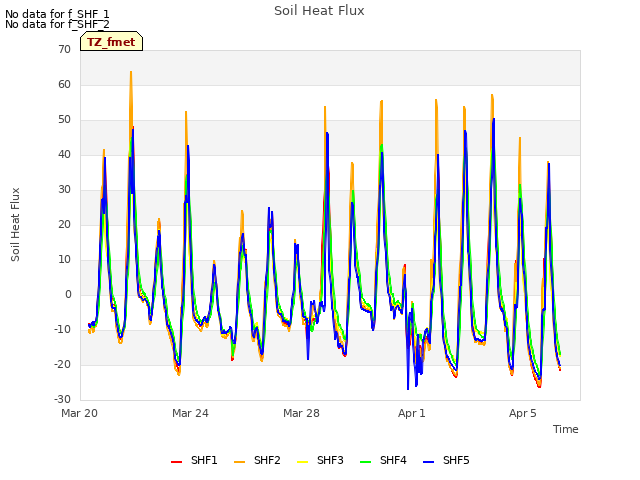The width and height of the screenshot is (640, 480).
Task: Click the Apr 1 x-axis tick label
Action: point(412,413)
